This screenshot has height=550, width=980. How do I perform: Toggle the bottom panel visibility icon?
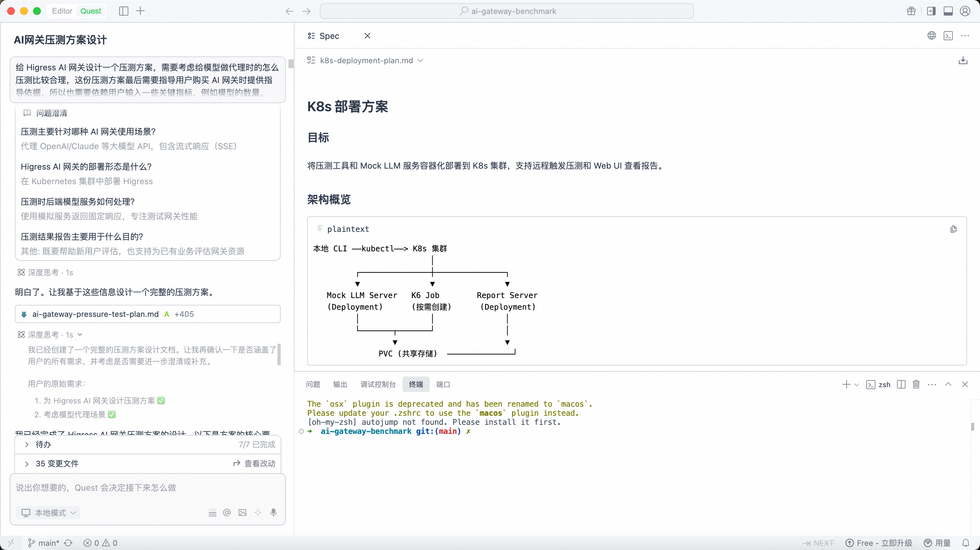pos(948,11)
